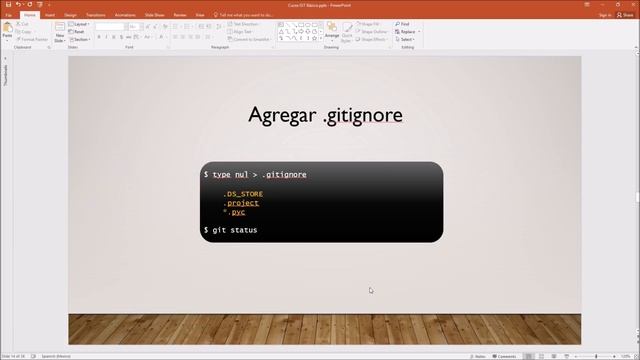Click Sign in link

tap(605, 15)
